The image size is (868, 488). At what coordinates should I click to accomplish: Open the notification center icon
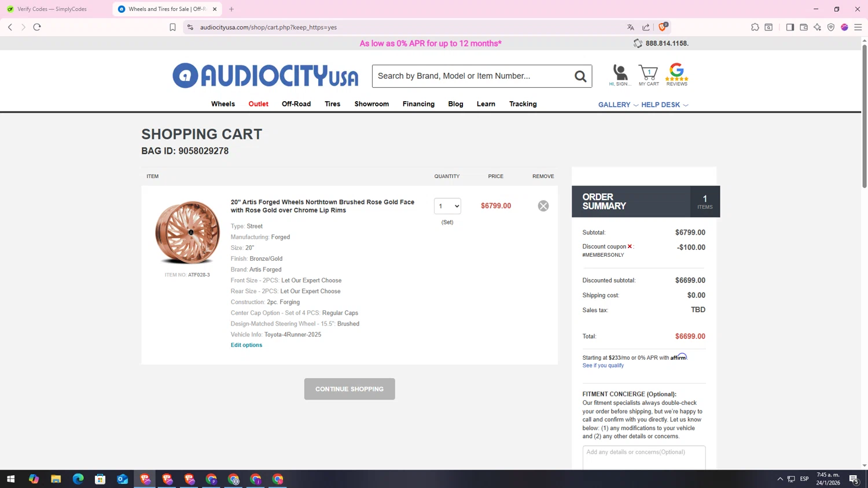(x=854, y=479)
